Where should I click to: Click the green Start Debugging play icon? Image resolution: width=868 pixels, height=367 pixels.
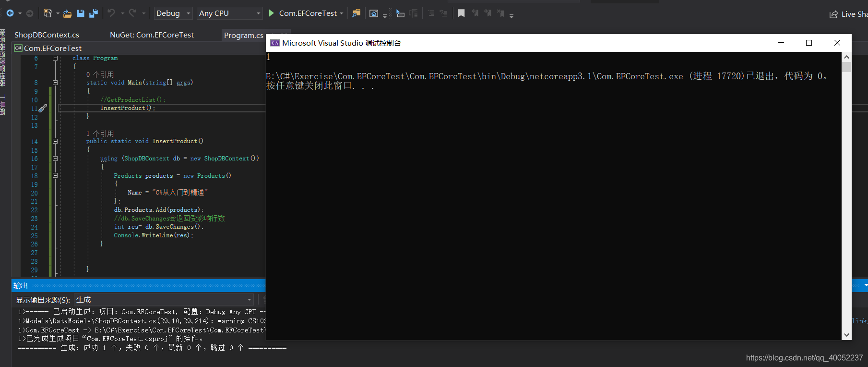271,13
